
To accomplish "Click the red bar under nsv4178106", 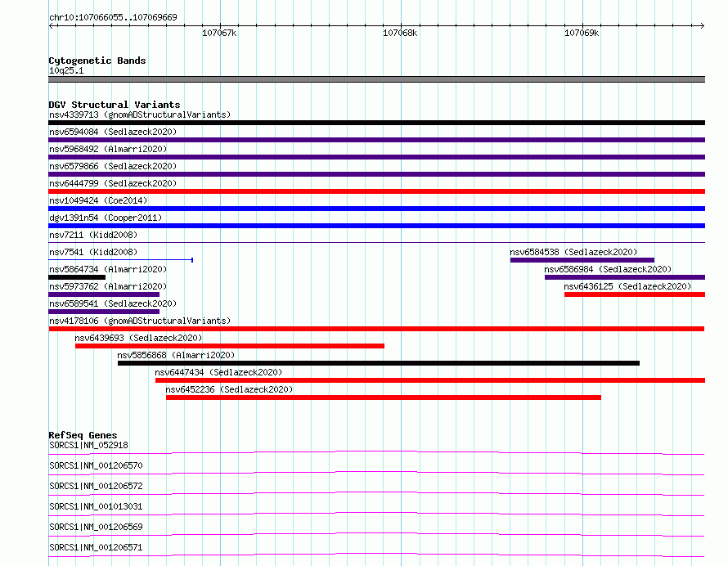I will pos(376,329).
